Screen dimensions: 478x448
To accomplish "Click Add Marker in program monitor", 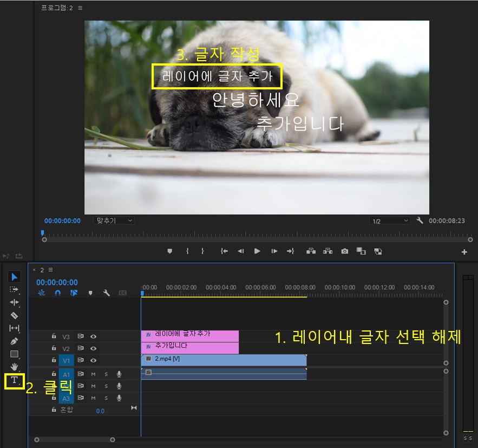I will [170, 251].
